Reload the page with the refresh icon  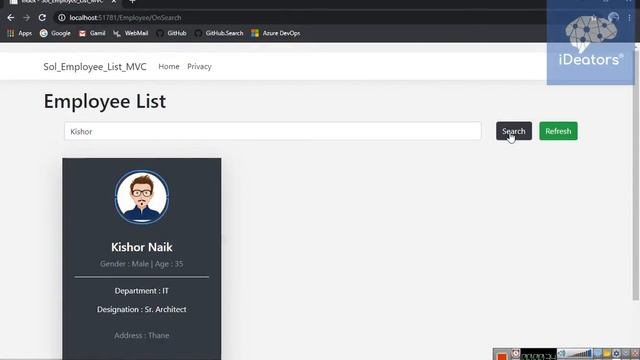pos(42,18)
